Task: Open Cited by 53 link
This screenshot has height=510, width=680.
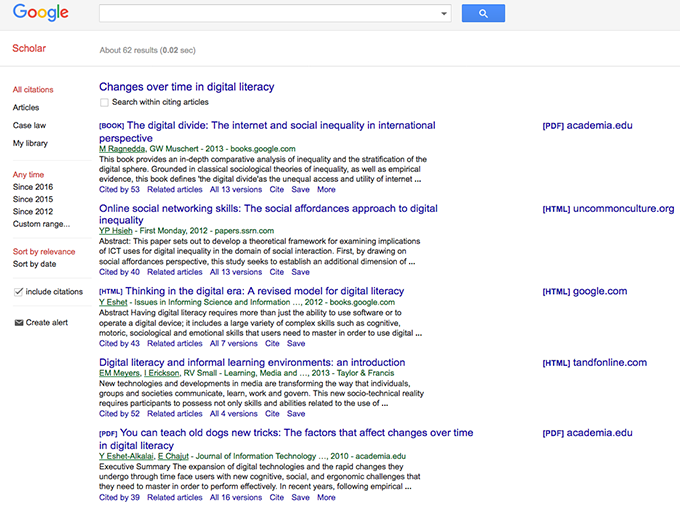Action: tap(119, 189)
